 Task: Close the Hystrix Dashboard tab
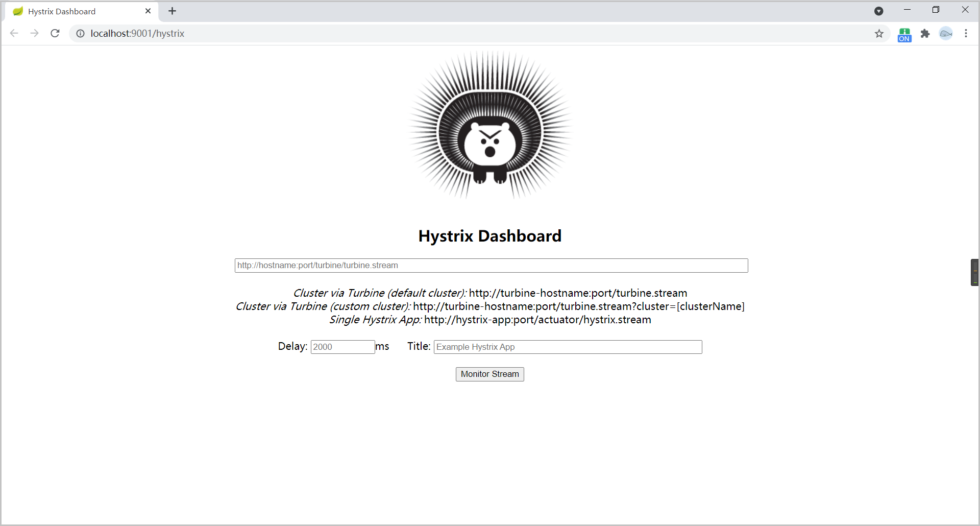pyautogui.click(x=148, y=11)
